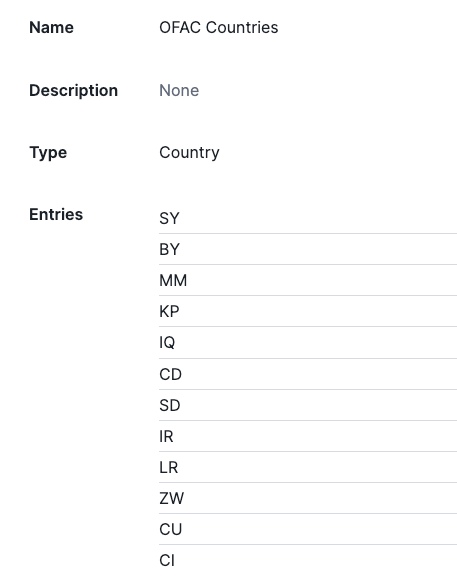Select the OFAC Countries name value
The image size is (457, 588).
(219, 27)
